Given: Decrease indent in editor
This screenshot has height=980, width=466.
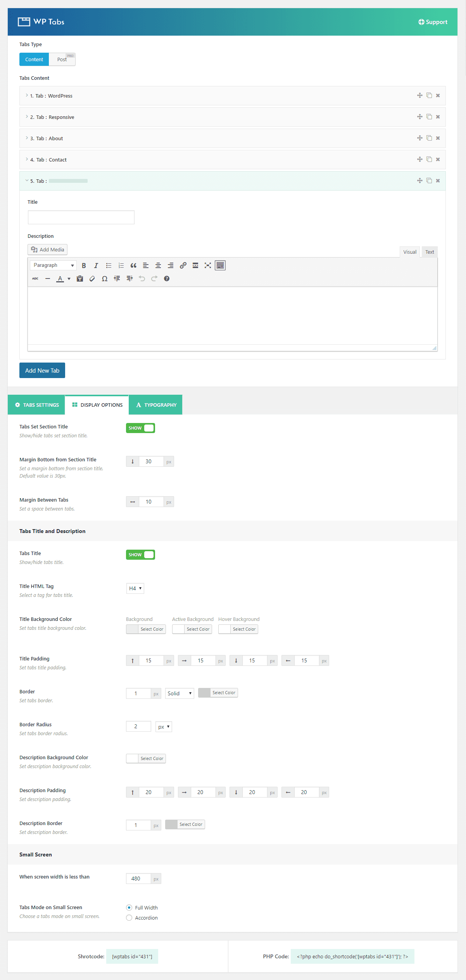Looking at the screenshot, I should 117,279.
